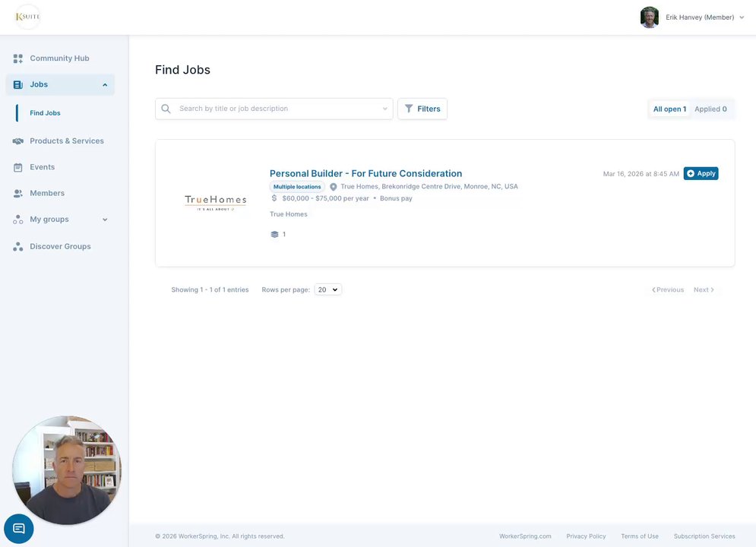Screen dimensions: 756x547
Task: Open the Filters button
Action: click(422, 109)
